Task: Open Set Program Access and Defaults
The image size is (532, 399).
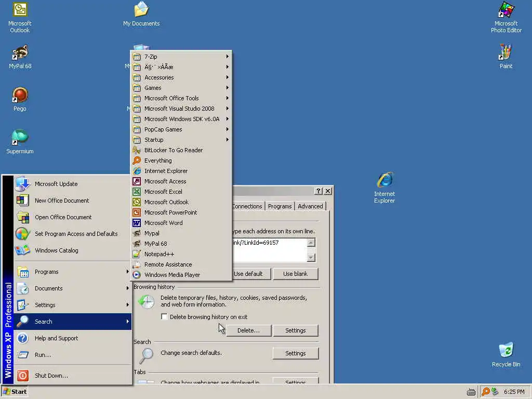Action: click(x=73, y=234)
